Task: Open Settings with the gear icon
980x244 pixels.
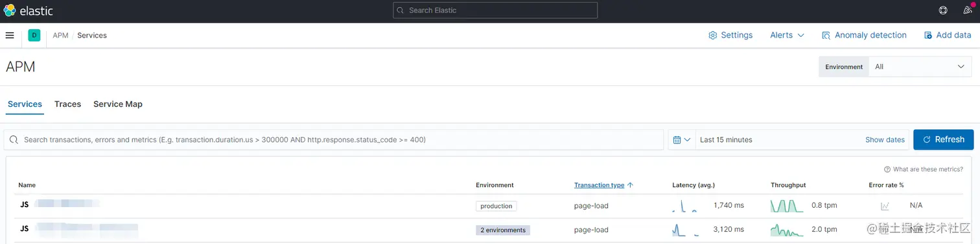Action: coord(730,36)
